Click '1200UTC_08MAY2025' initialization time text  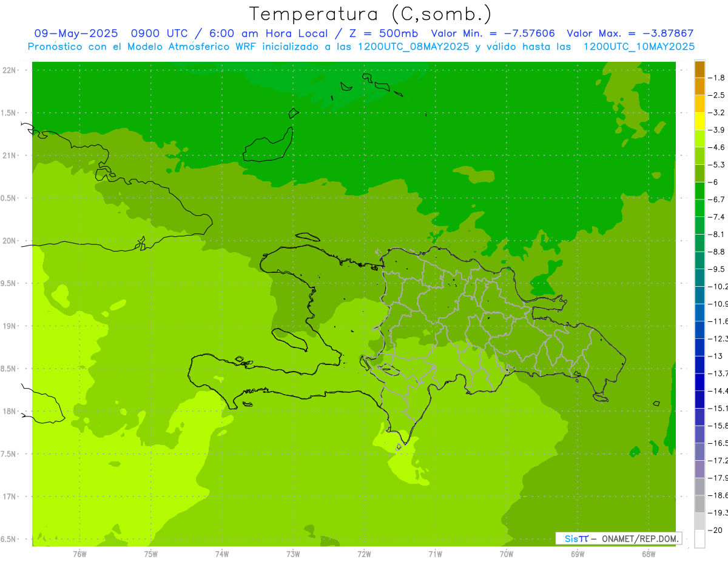click(414, 47)
